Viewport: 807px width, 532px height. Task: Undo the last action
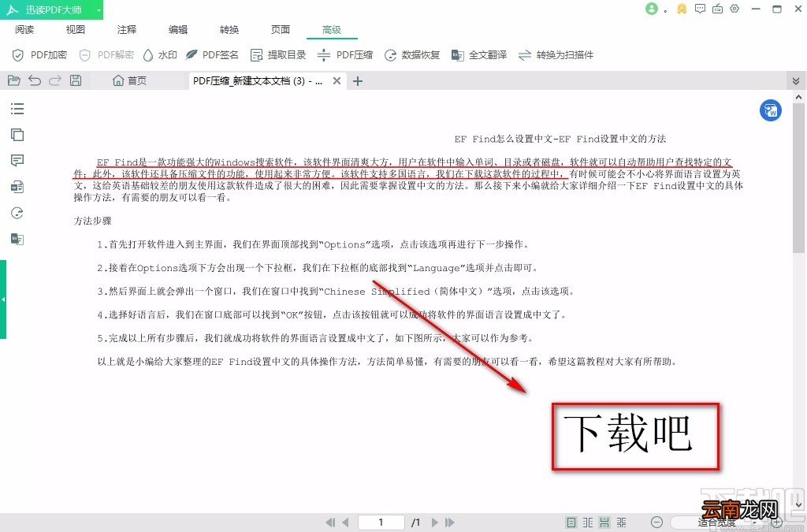click(x=35, y=80)
